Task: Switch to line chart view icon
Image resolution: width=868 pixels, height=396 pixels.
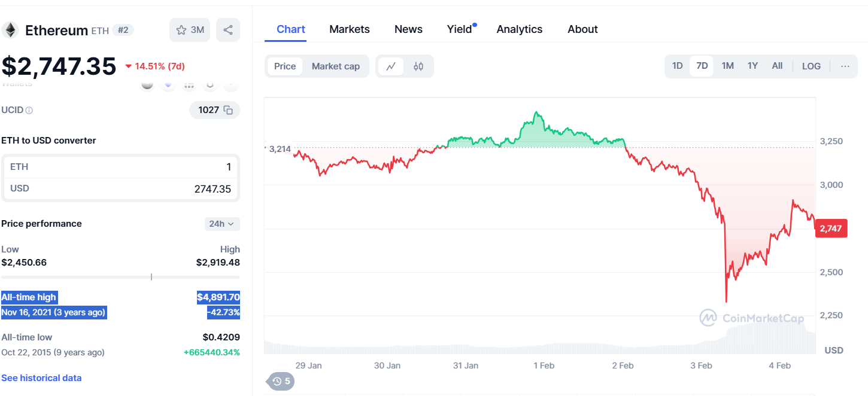Action: pos(391,66)
